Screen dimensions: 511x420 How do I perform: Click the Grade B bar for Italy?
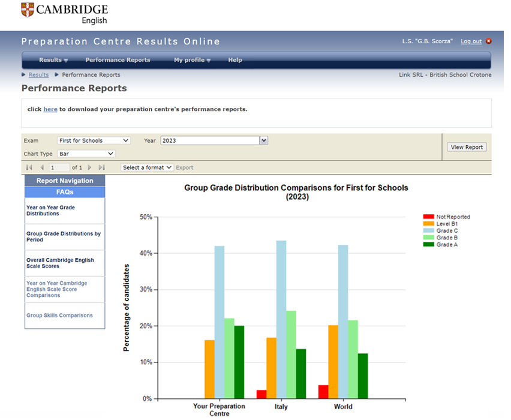point(291,355)
